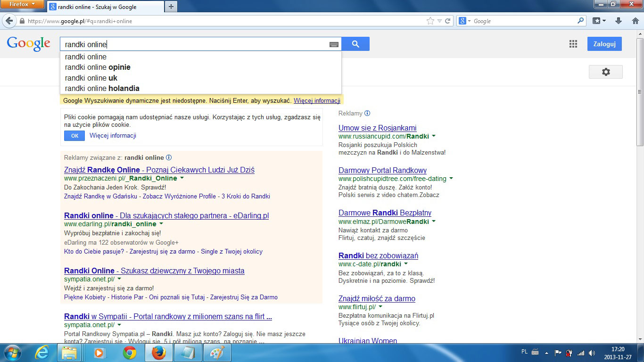Open the "Umow sie z Rosjankami" ad link
The image size is (644, 362).
pyautogui.click(x=377, y=128)
